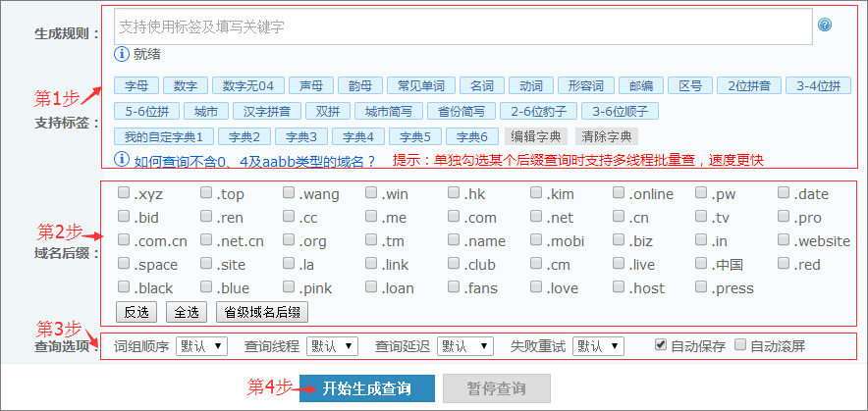The width and height of the screenshot is (868, 411).
Task: Click the generation rule input field
Action: click(x=461, y=26)
